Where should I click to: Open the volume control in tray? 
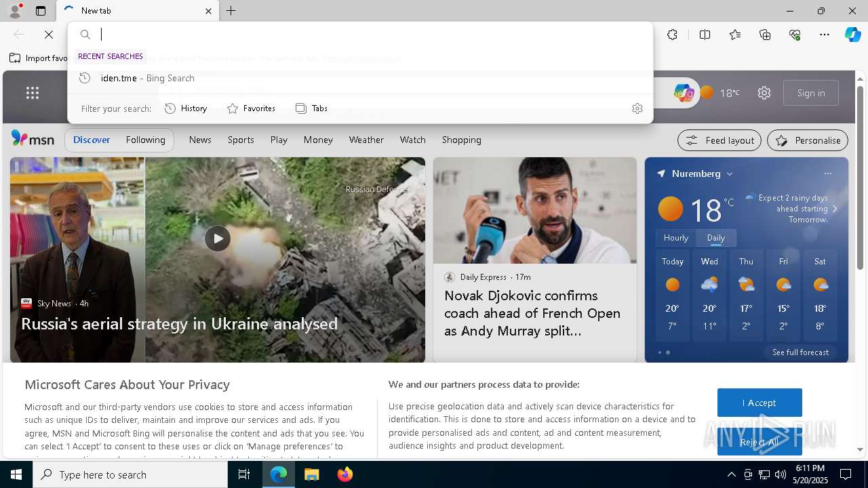(781, 474)
